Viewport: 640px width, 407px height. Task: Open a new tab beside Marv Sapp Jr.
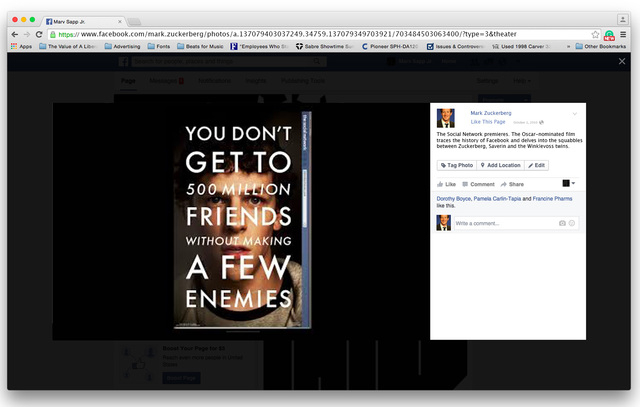click(134, 22)
